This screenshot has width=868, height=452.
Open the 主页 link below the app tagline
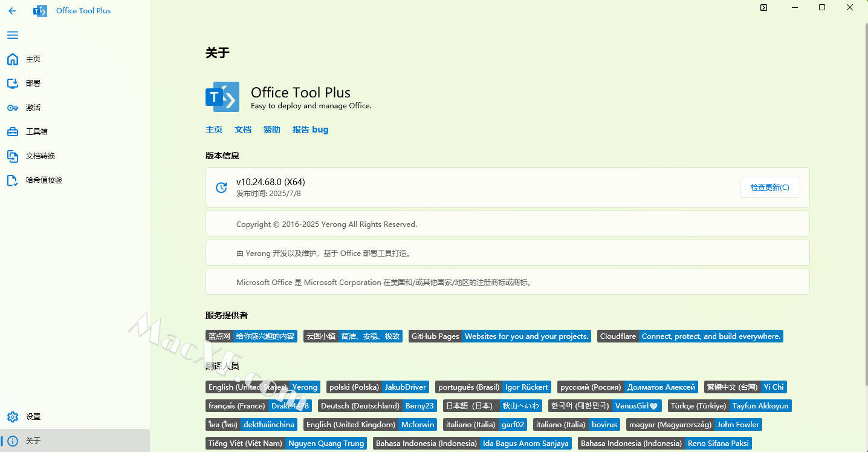(214, 129)
